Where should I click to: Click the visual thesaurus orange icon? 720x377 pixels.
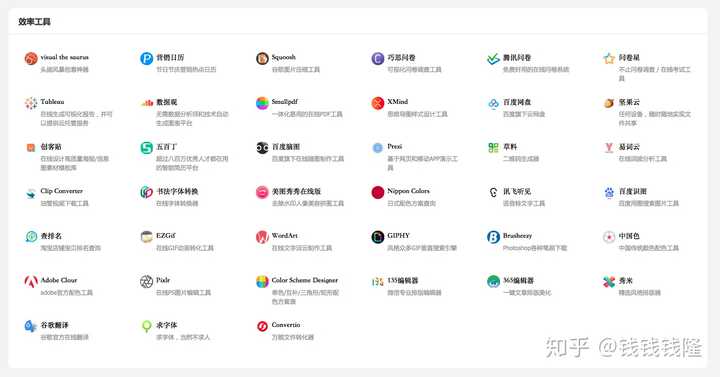click(31, 58)
